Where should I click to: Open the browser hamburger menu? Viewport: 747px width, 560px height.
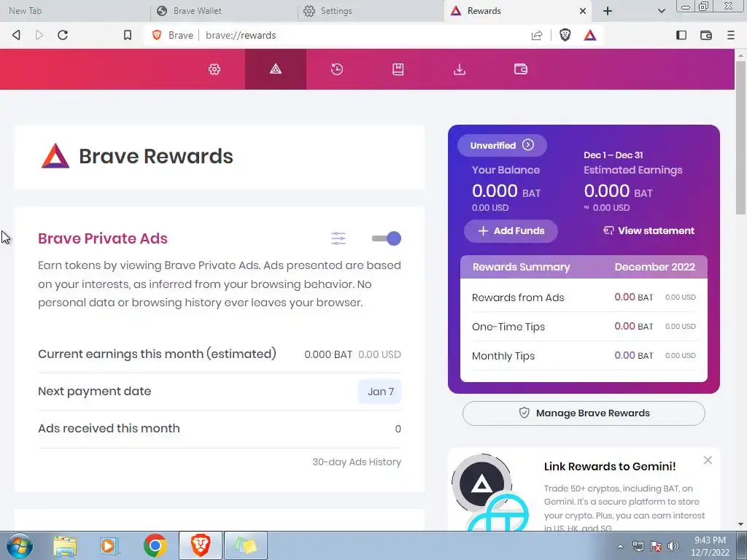731,35
